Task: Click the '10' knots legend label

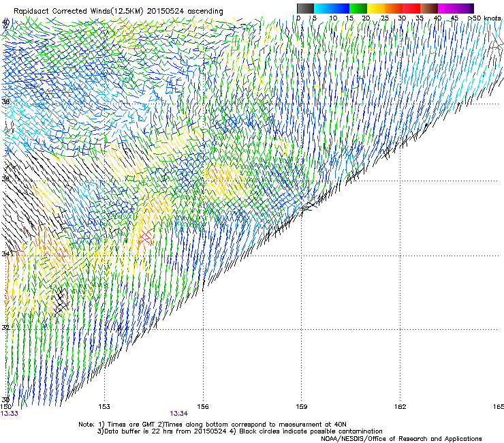Action: coord(333,18)
